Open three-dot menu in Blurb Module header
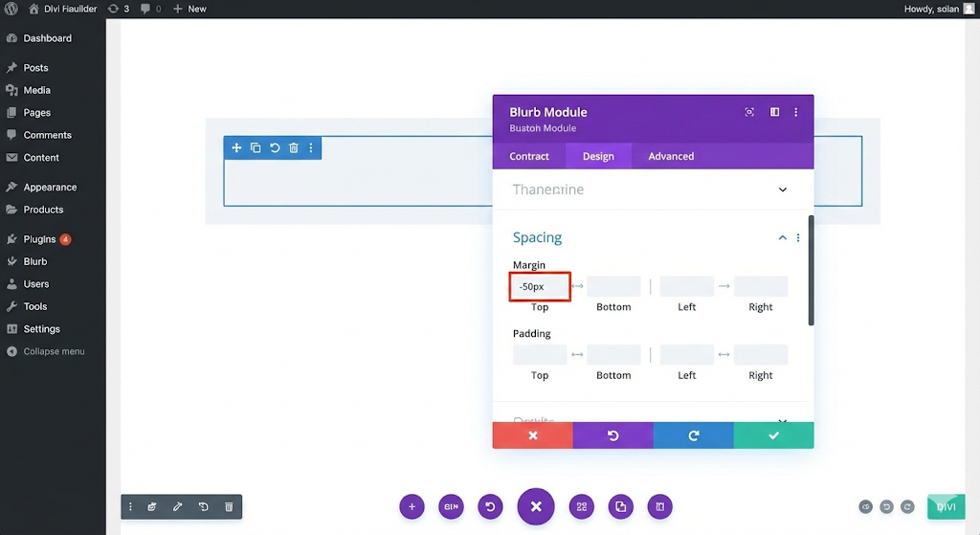 (x=795, y=112)
